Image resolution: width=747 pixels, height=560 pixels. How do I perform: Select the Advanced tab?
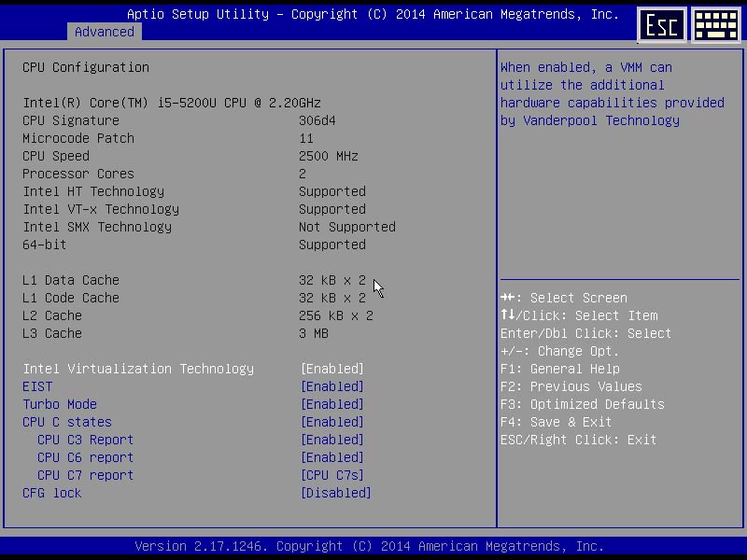coord(105,32)
